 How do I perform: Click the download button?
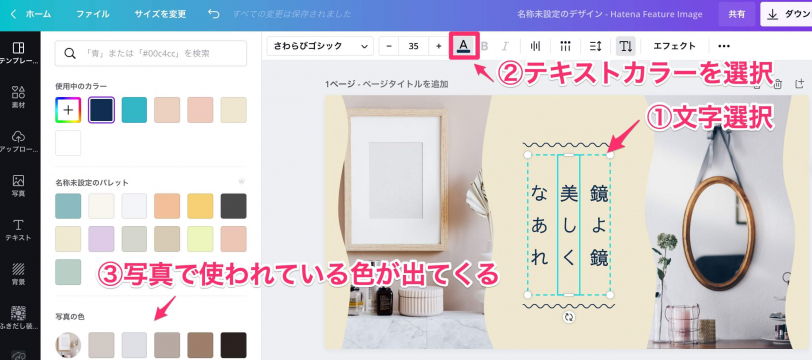coord(786,14)
